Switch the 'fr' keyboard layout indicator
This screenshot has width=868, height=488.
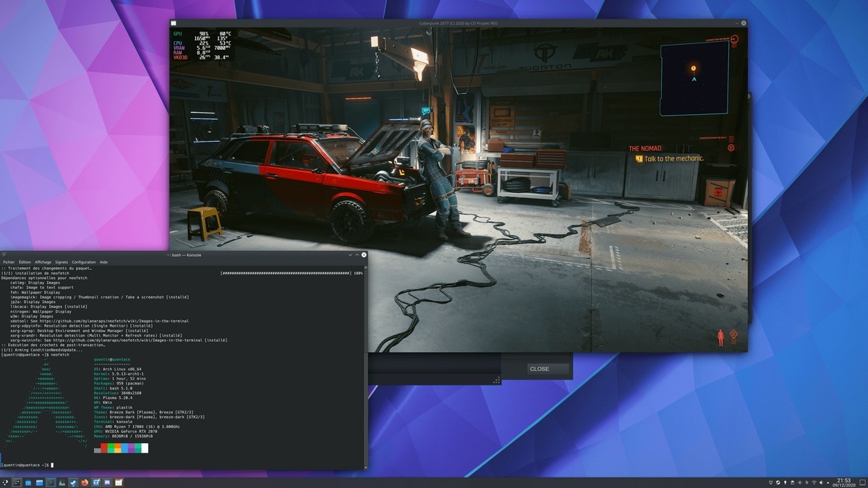pos(807,482)
